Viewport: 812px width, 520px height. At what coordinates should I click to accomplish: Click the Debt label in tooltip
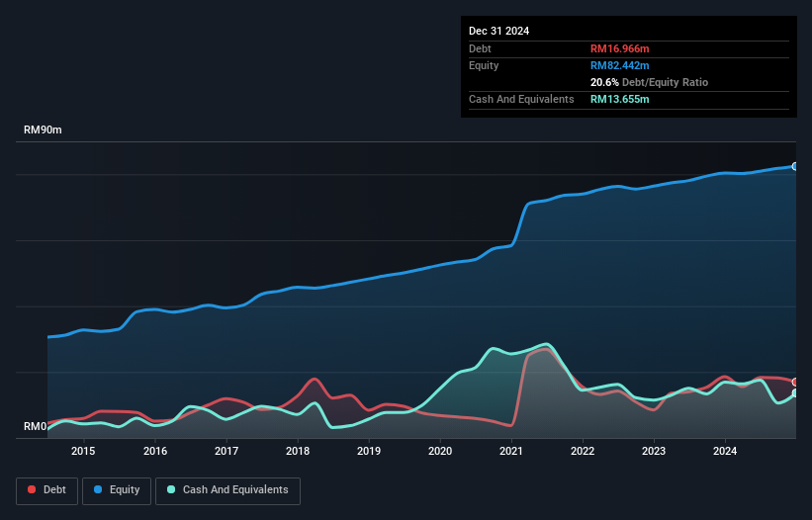480,48
